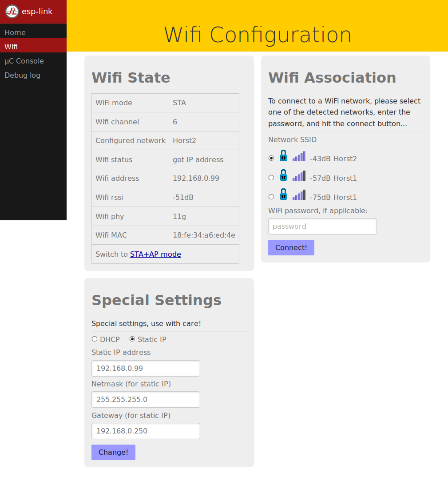Click the '-57dB Horst1' network label
The height and width of the screenshot is (493, 448).
[333, 178]
